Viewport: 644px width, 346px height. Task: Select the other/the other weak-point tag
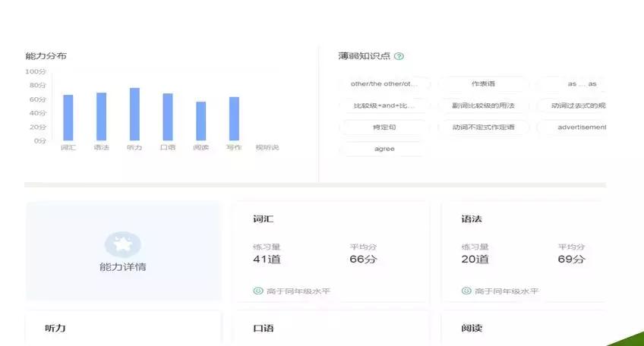click(x=384, y=83)
